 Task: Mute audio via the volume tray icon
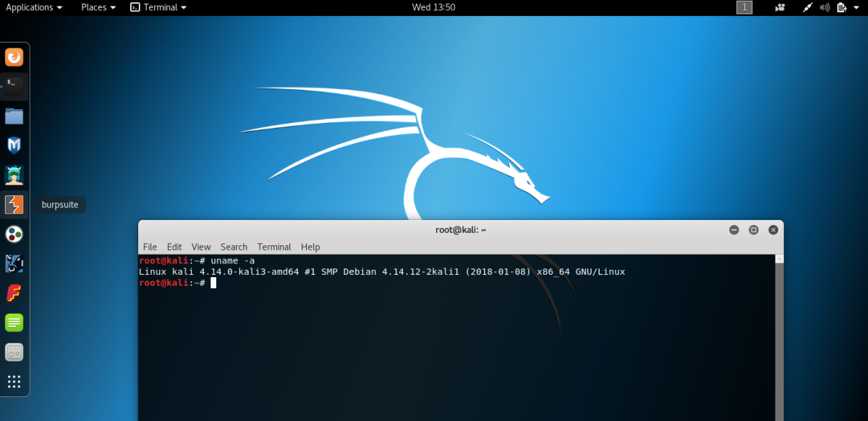825,7
